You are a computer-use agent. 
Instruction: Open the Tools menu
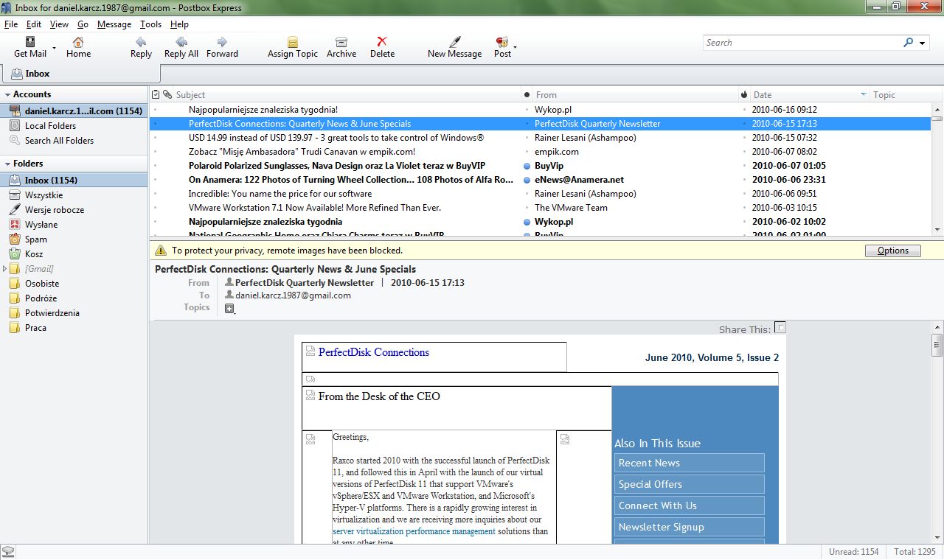click(x=150, y=24)
